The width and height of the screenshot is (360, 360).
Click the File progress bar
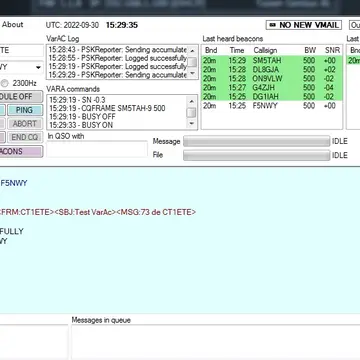pos(256,155)
